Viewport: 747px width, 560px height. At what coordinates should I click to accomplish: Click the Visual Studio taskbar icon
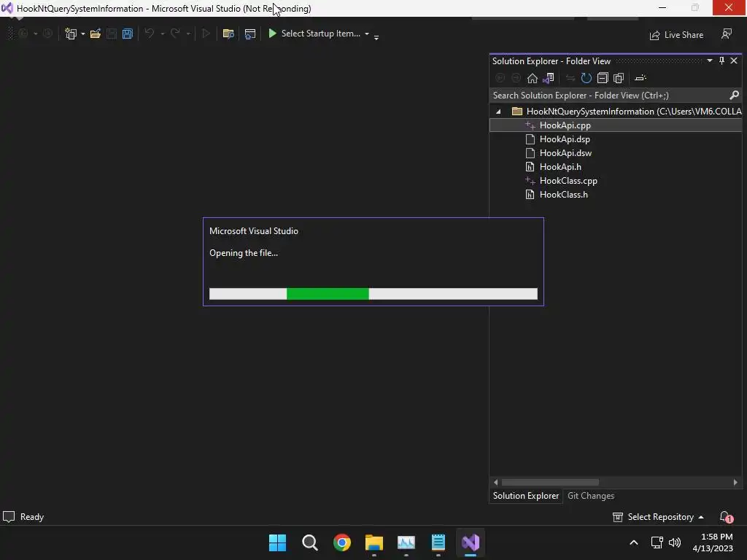(x=471, y=542)
